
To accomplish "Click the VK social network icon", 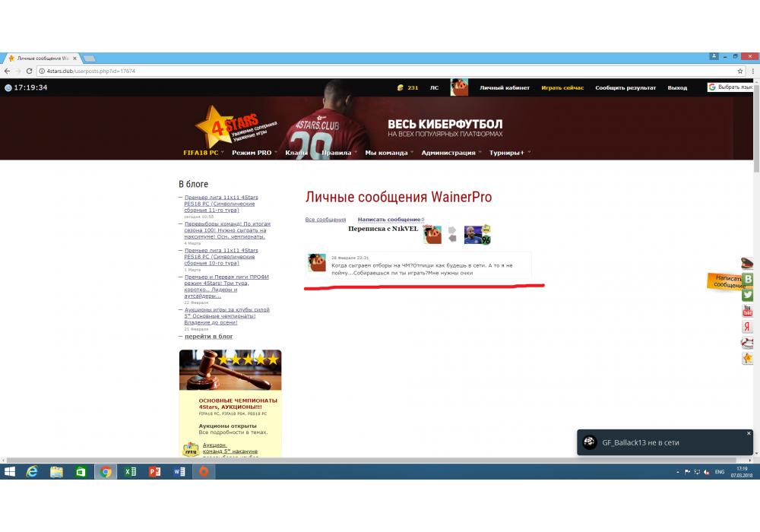I will pyautogui.click(x=748, y=279).
